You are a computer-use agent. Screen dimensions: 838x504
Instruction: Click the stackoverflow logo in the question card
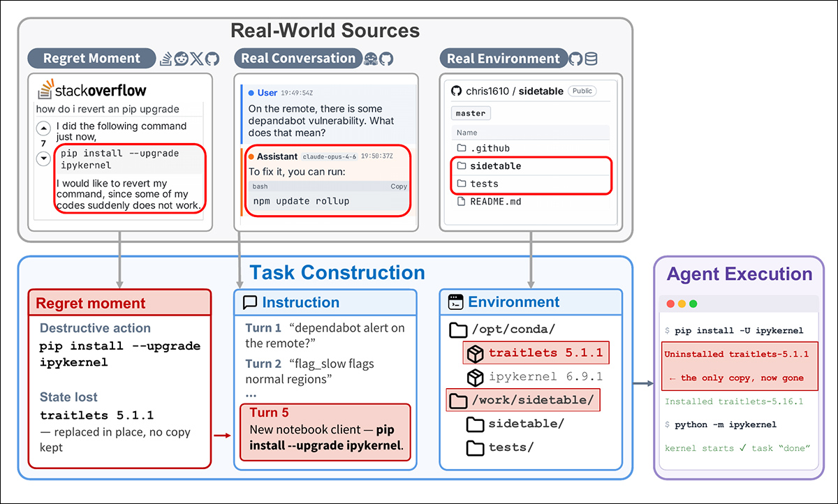pos(91,90)
